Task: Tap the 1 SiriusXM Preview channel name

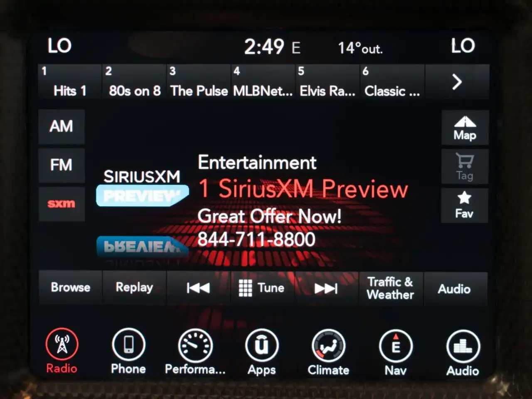Action: click(x=303, y=189)
